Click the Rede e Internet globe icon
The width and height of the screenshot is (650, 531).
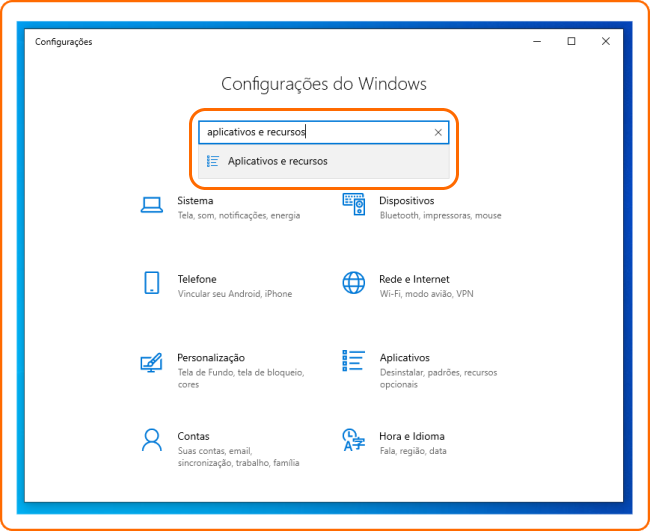pyautogui.click(x=354, y=283)
